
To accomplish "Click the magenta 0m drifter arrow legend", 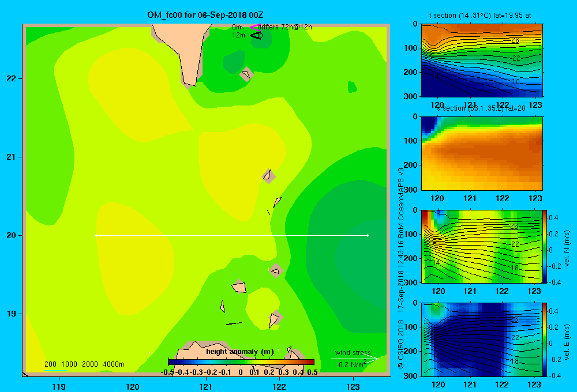I will [254, 27].
